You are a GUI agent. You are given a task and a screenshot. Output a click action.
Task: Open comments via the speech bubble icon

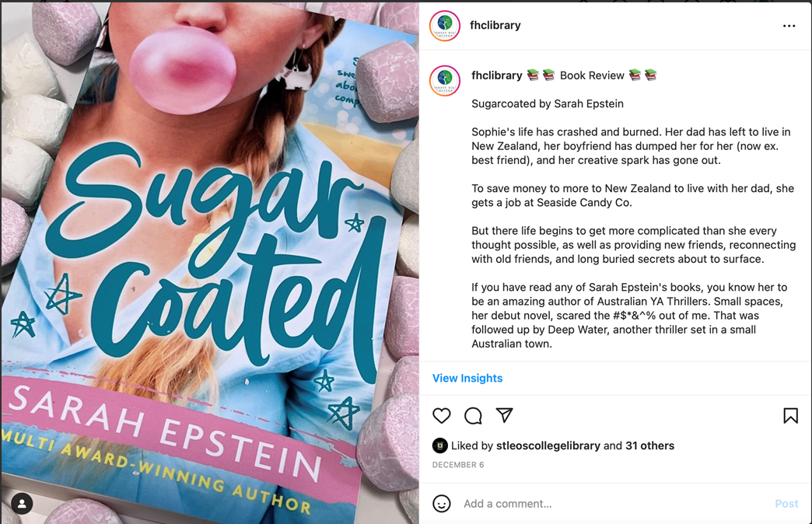(x=473, y=416)
